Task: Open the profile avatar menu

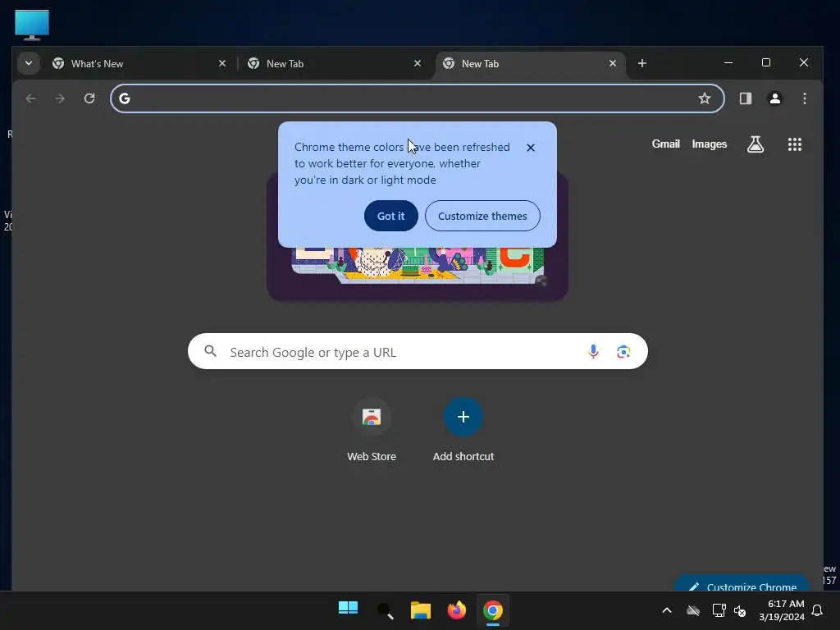Action: 774,98
